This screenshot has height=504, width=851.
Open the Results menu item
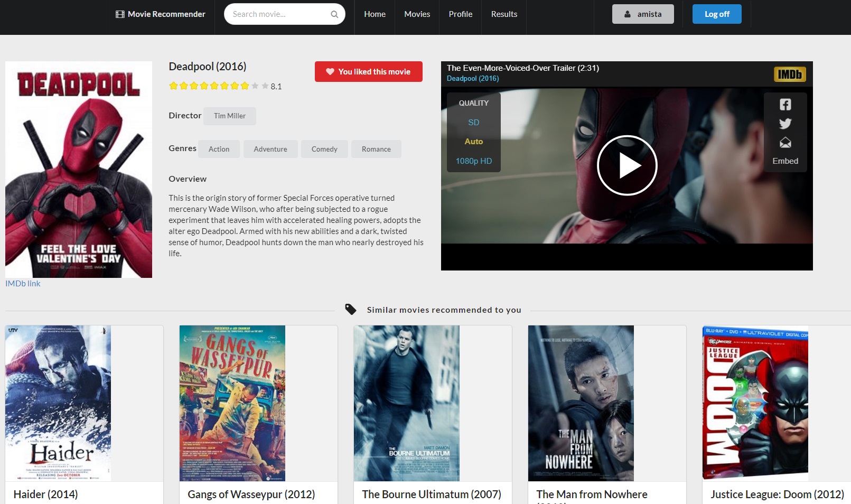504,14
